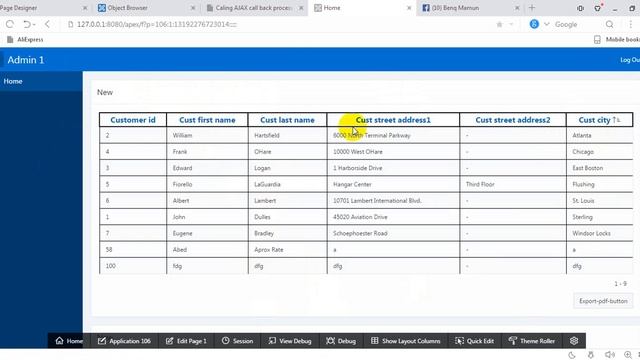
Task: Click the magnifier search icon
Action: click(609, 24)
